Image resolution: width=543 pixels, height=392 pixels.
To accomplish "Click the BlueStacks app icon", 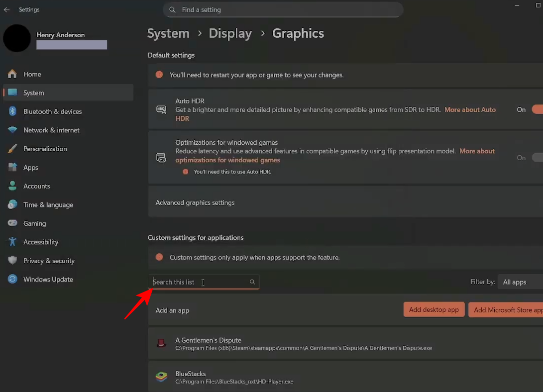I will pos(161,377).
